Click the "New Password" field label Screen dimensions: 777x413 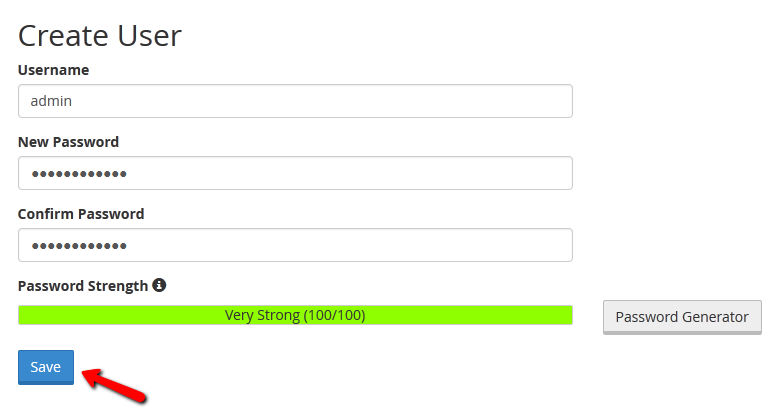click(x=68, y=142)
